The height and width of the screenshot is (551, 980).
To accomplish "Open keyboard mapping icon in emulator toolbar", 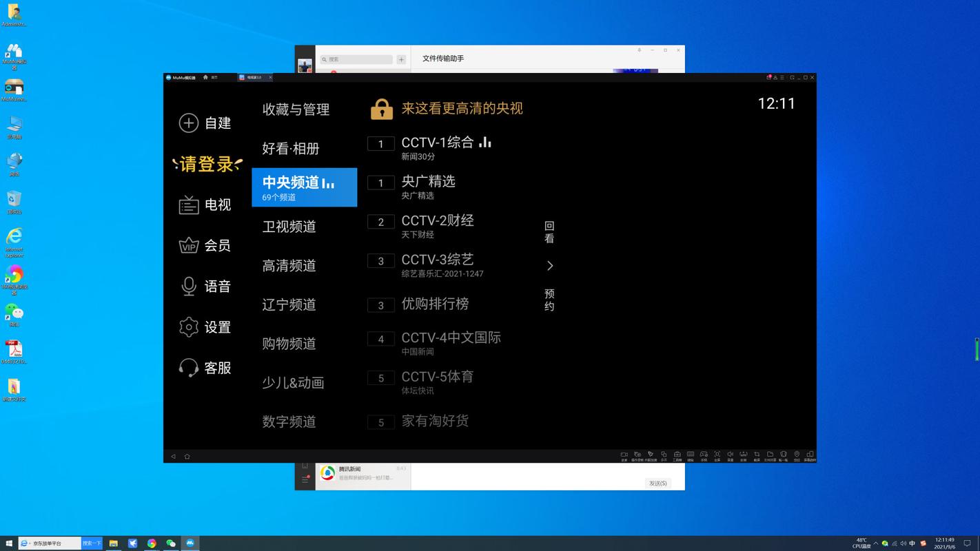I will (690, 455).
